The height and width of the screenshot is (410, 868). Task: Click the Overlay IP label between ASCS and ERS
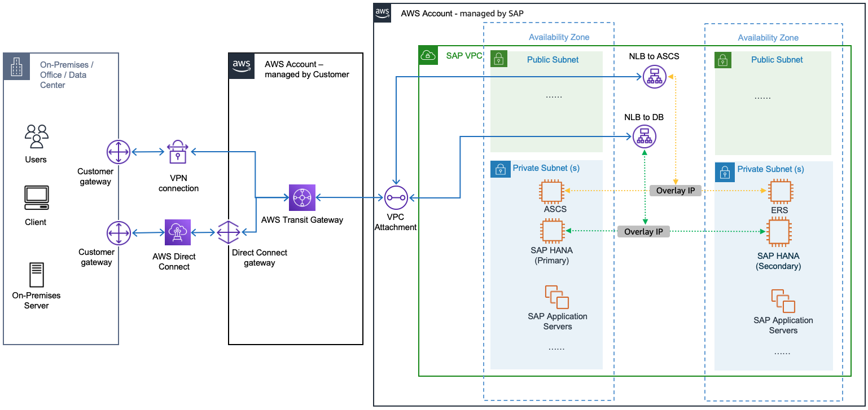click(675, 191)
